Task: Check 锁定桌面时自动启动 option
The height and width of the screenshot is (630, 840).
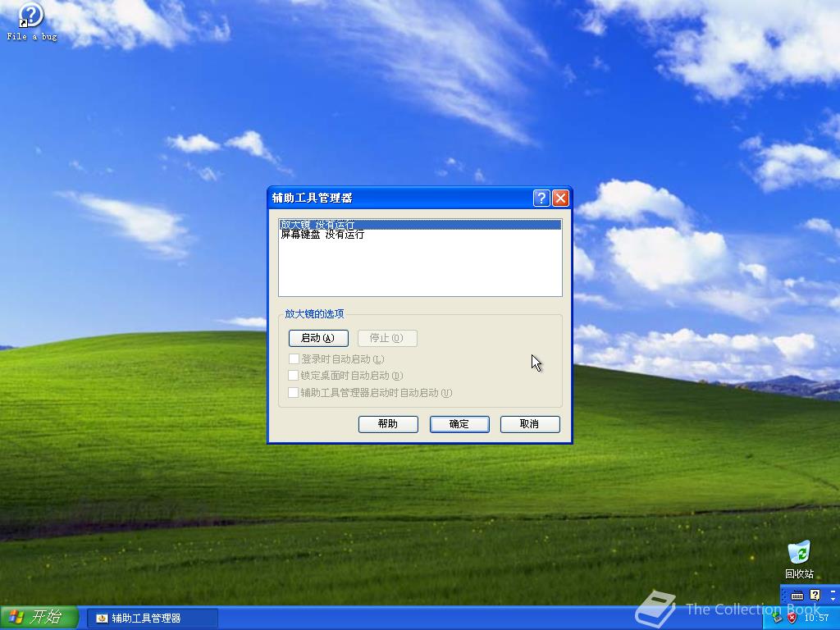Action: 294,376
